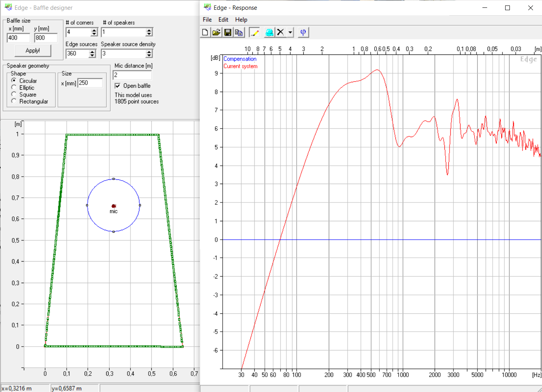
Task: Maximize the Edge Response window
Action: (x=508, y=8)
